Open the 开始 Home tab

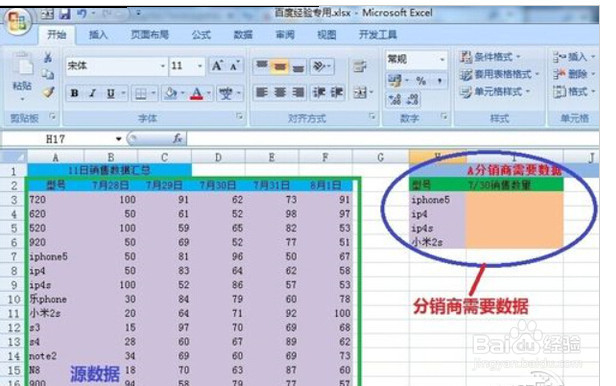click(x=57, y=35)
